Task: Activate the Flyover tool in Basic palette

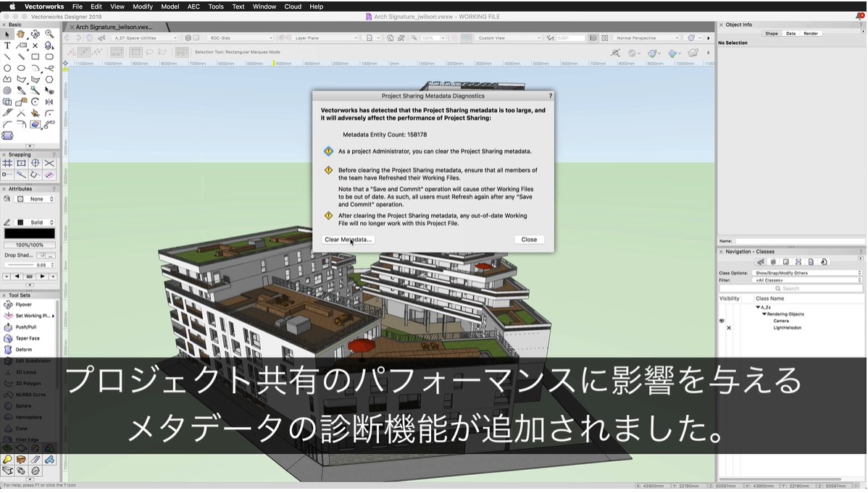Action: (36, 34)
